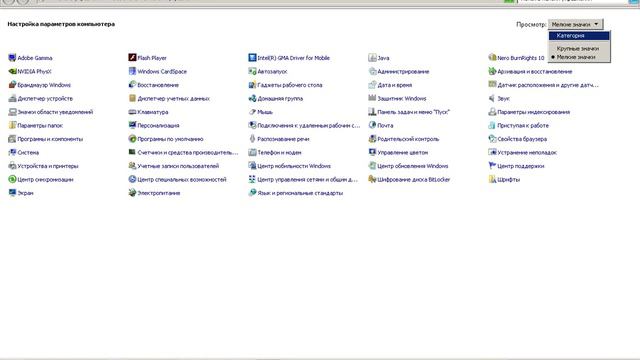640x360 pixels.
Task: Click the Дата и время icon
Action: [x=372, y=85]
